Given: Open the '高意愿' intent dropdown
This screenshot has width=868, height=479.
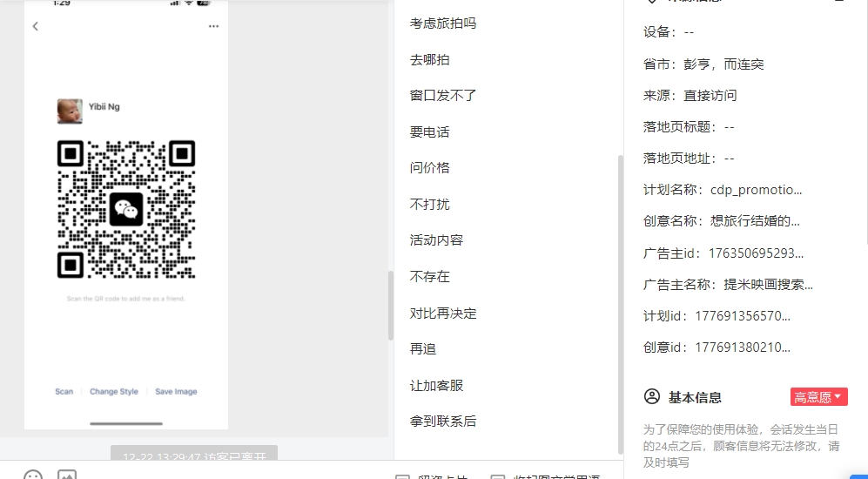Looking at the screenshot, I should (818, 397).
